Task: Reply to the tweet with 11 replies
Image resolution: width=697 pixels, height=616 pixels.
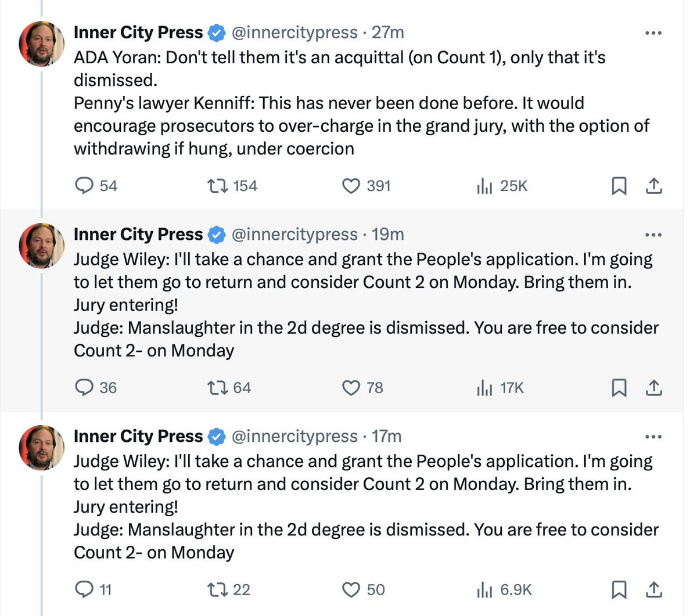Action: pyautogui.click(x=85, y=589)
